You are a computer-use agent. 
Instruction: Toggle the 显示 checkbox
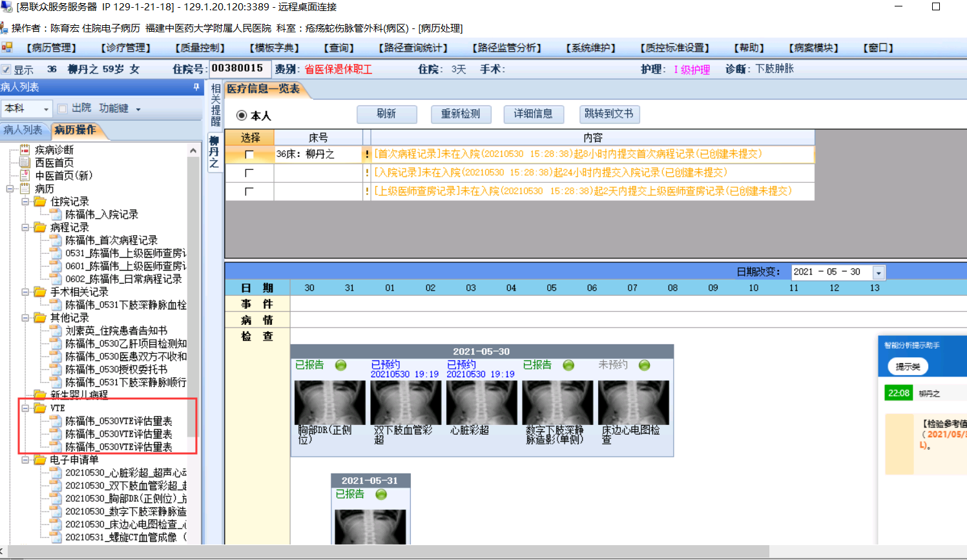coord(6,70)
